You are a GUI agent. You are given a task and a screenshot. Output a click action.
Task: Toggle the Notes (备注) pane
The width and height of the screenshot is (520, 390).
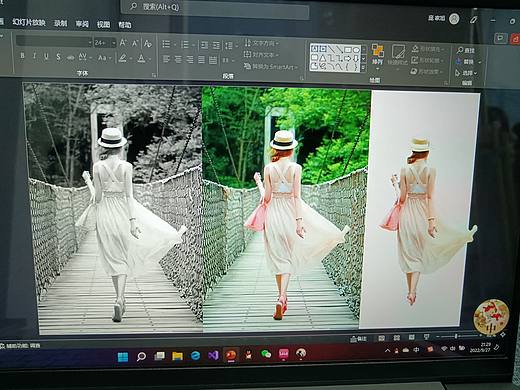pyautogui.click(x=359, y=339)
